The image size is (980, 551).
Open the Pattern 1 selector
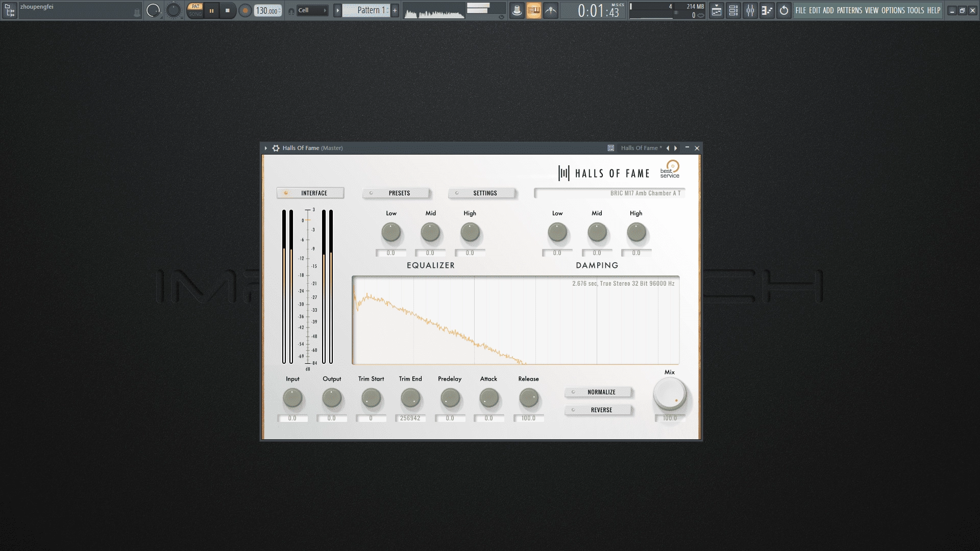366,10
